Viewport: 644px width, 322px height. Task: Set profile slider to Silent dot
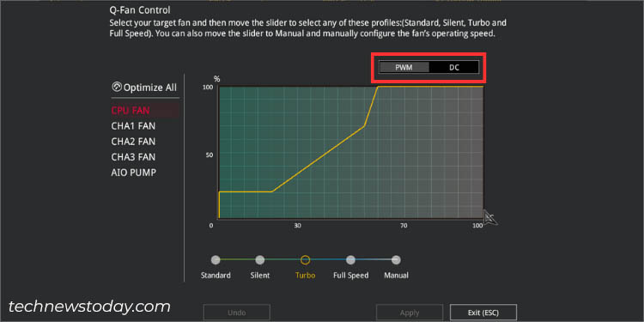tap(260, 260)
